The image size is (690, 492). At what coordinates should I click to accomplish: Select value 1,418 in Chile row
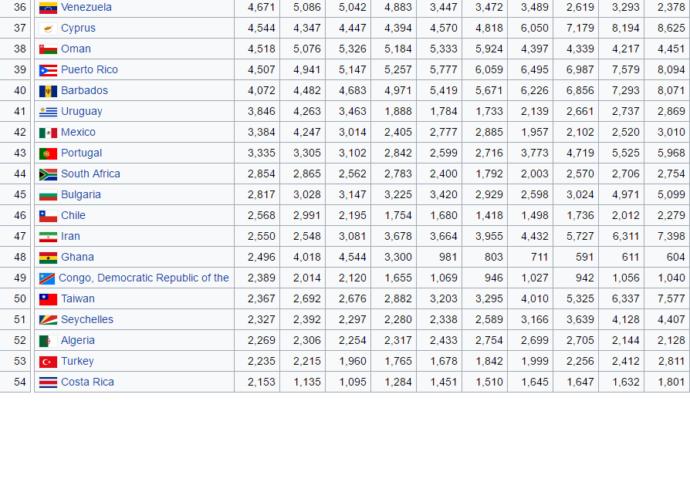(489, 215)
